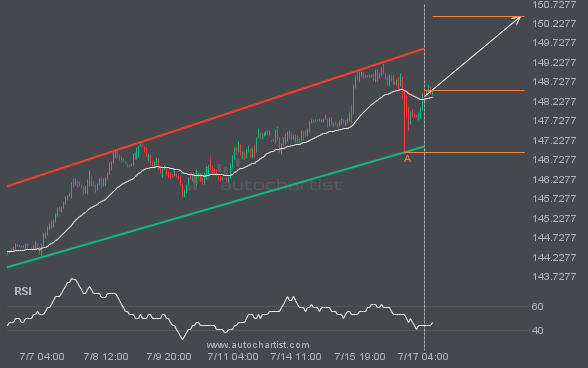Open the www.autochartist.com link text
This screenshot has height=368, width=588.
258,345
